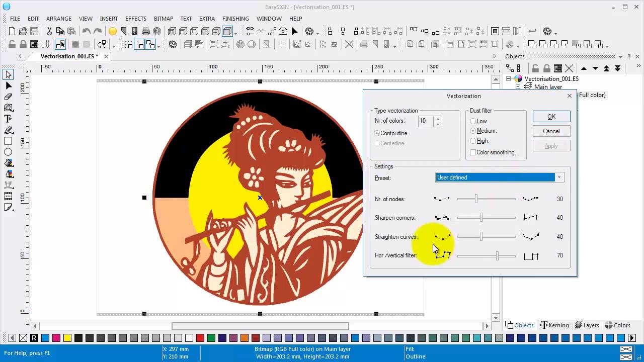The image size is (644, 362).
Task: Click the Cut scissors icon
Action: (x=49, y=31)
